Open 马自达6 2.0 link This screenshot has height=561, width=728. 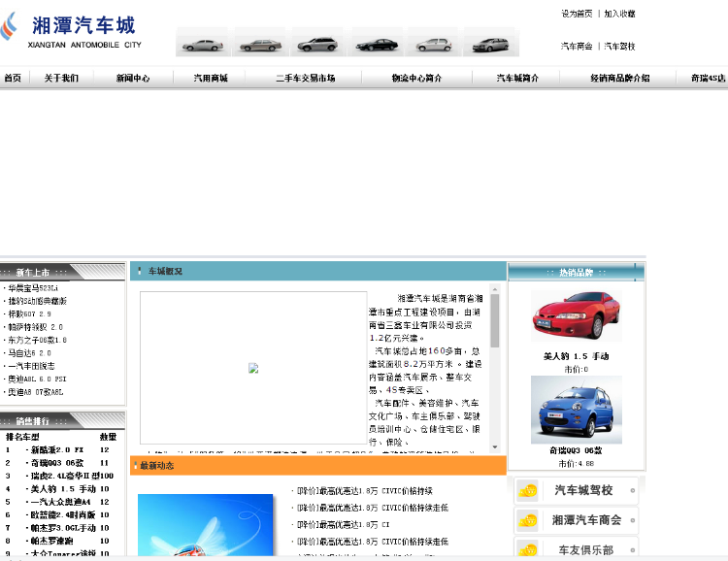29,353
